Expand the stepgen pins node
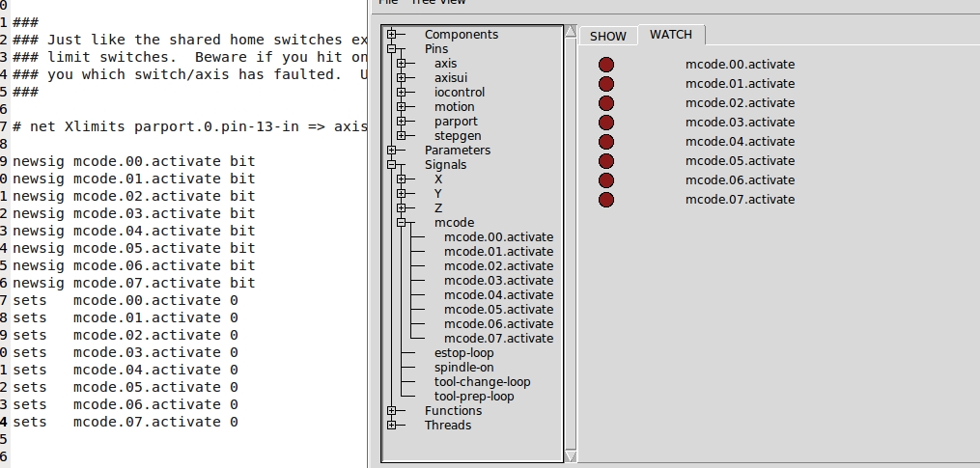 click(402, 136)
